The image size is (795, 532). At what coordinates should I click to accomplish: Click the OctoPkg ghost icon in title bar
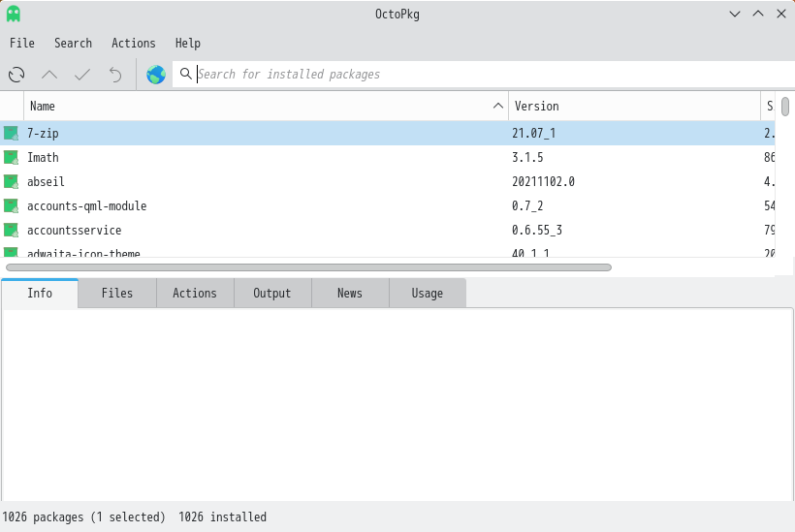click(14, 14)
